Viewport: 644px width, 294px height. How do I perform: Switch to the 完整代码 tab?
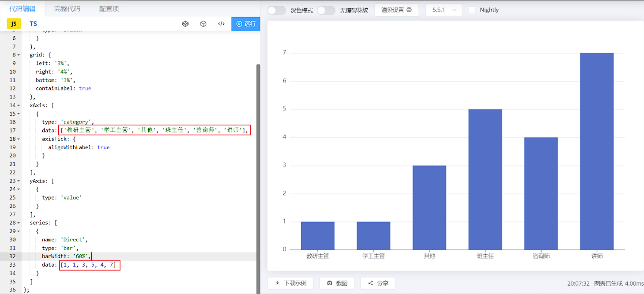(67, 9)
